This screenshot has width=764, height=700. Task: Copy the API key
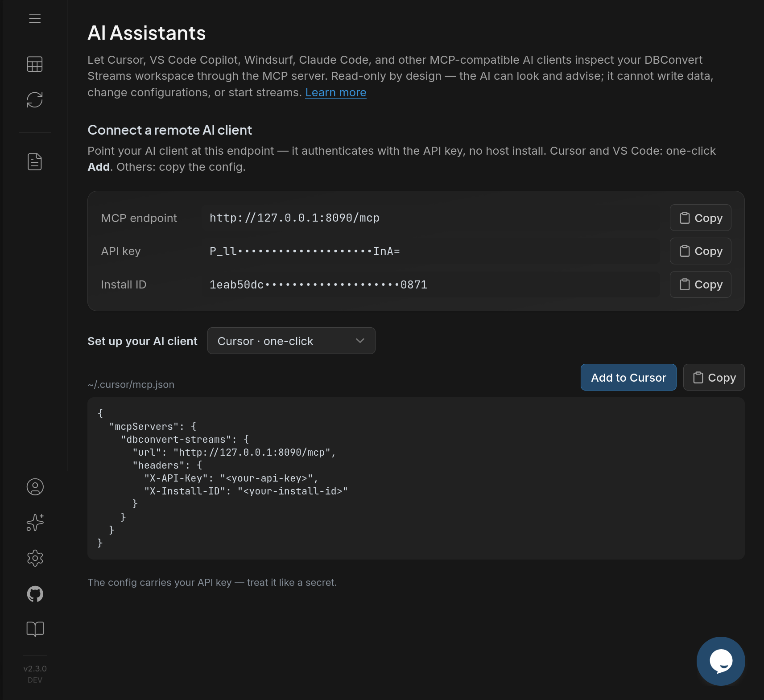click(700, 251)
